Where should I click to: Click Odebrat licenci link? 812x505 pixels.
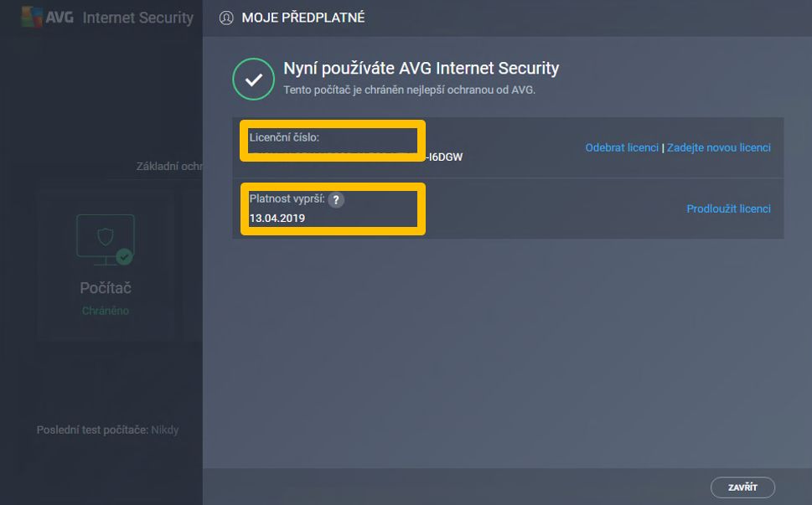coord(622,147)
